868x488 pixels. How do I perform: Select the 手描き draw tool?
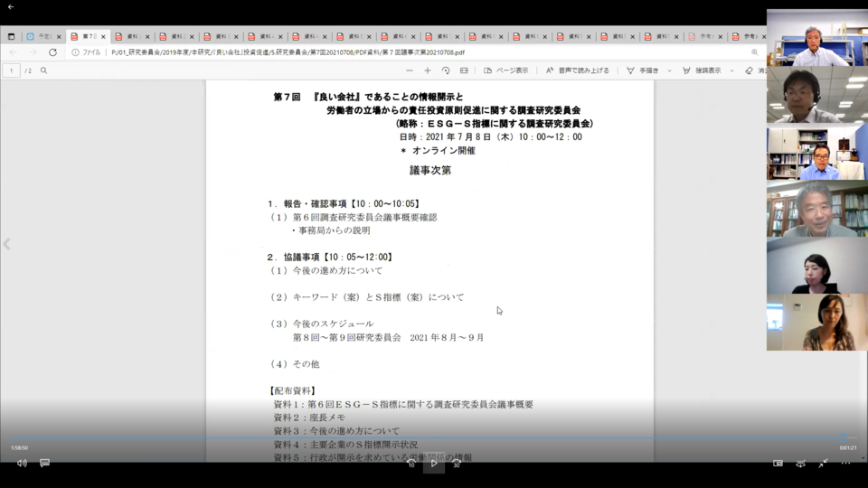point(643,70)
